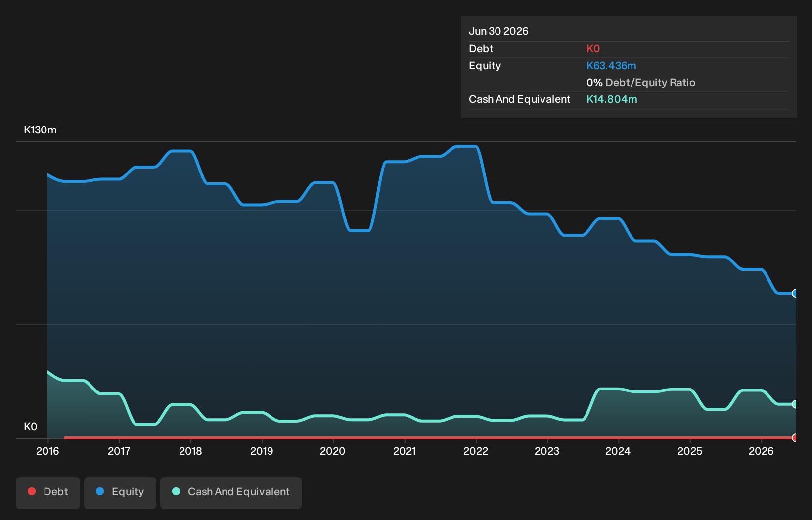Viewport: 812px width, 520px height.
Task: Click the K14.804m cash value
Action: 612,99
